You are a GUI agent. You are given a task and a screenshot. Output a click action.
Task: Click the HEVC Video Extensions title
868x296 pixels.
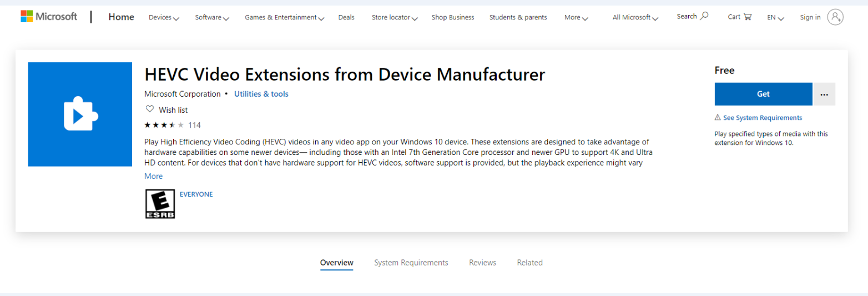(345, 74)
